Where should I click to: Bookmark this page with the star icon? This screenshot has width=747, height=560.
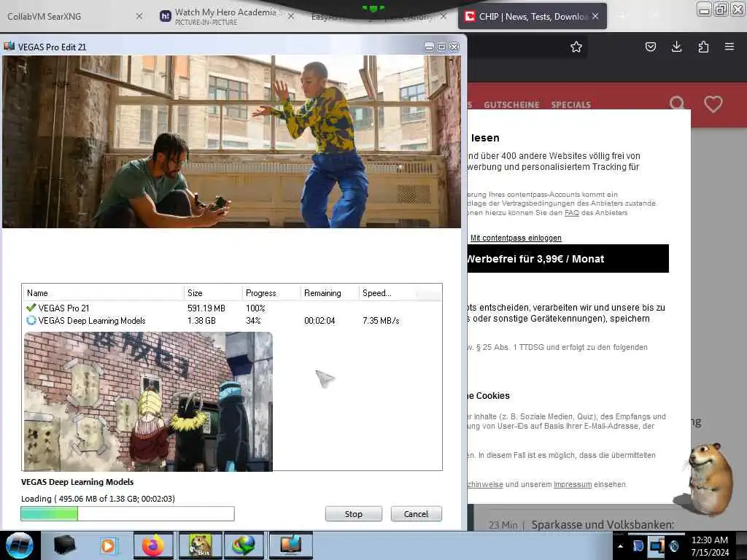click(x=576, y=47)
